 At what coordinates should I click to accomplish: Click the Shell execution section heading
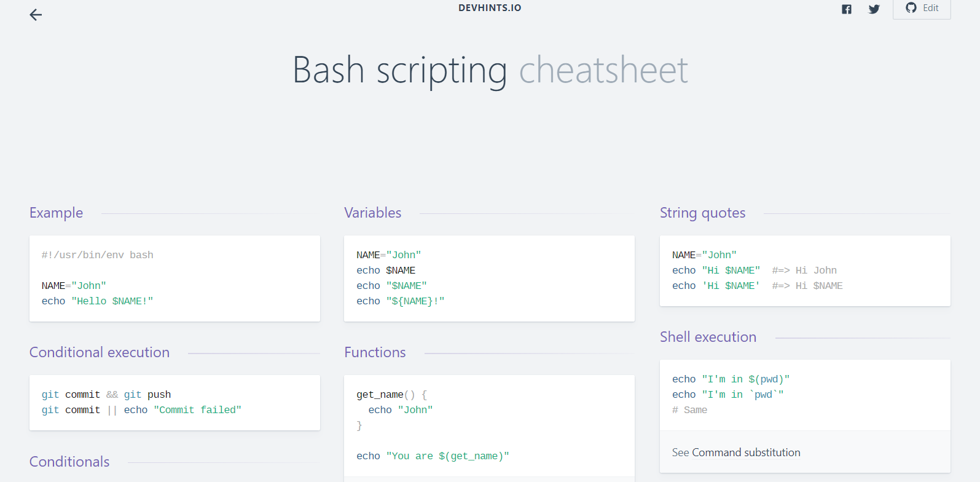tap(708, 337)
